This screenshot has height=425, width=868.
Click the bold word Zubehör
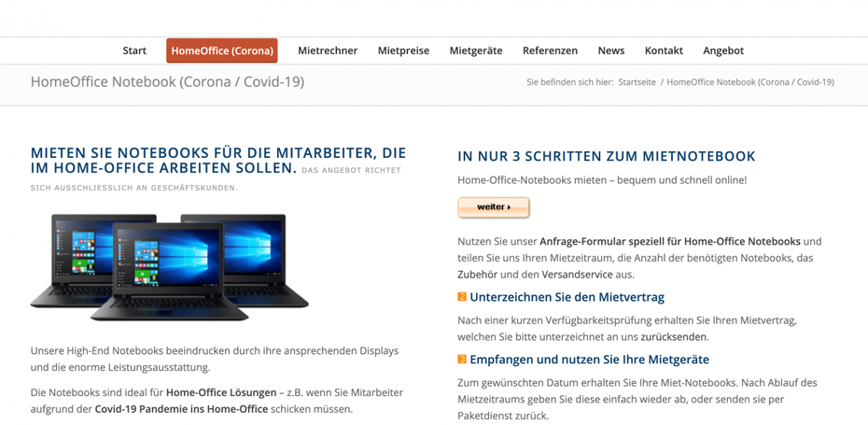(478, 275)
